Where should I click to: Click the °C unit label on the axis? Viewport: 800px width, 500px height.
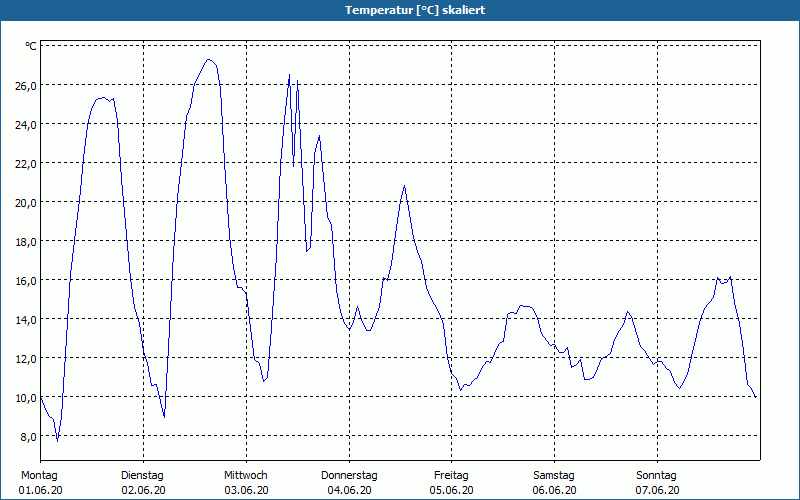pyautogui.click(x=31, y=46)
